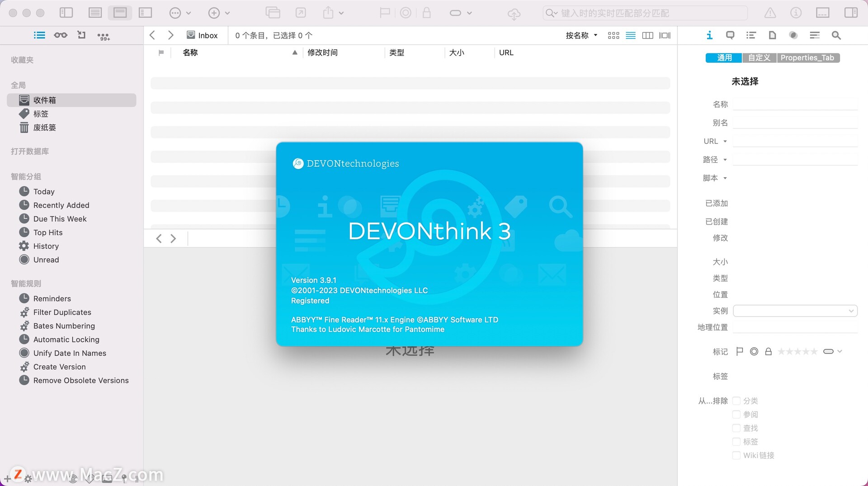Sort by 名称 column header
This screenshot has height=486, width=868.
click(190, 52)
